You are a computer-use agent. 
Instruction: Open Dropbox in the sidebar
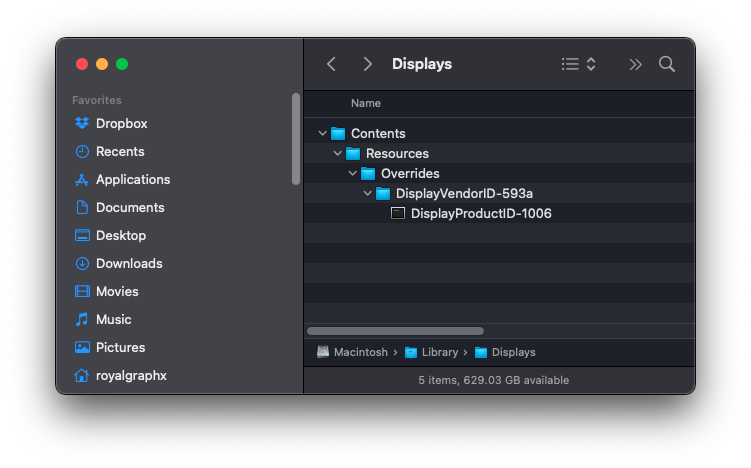121,124
